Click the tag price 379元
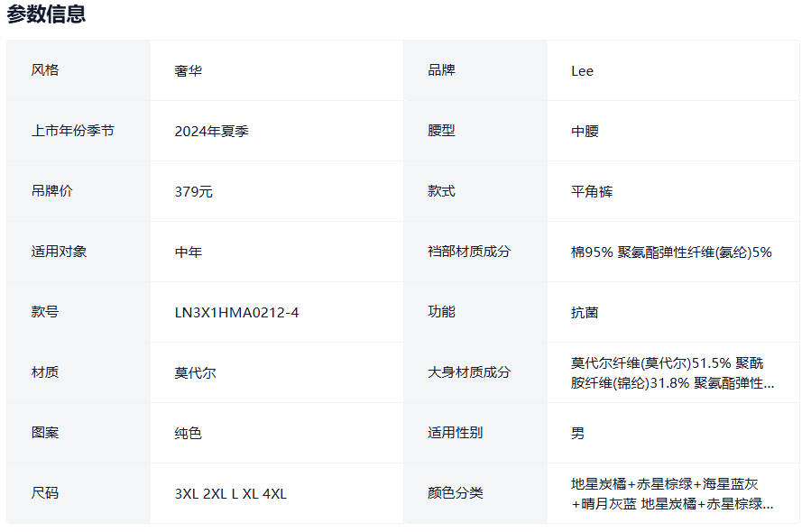This screenshot has height=532, width=811. point(193,192)
